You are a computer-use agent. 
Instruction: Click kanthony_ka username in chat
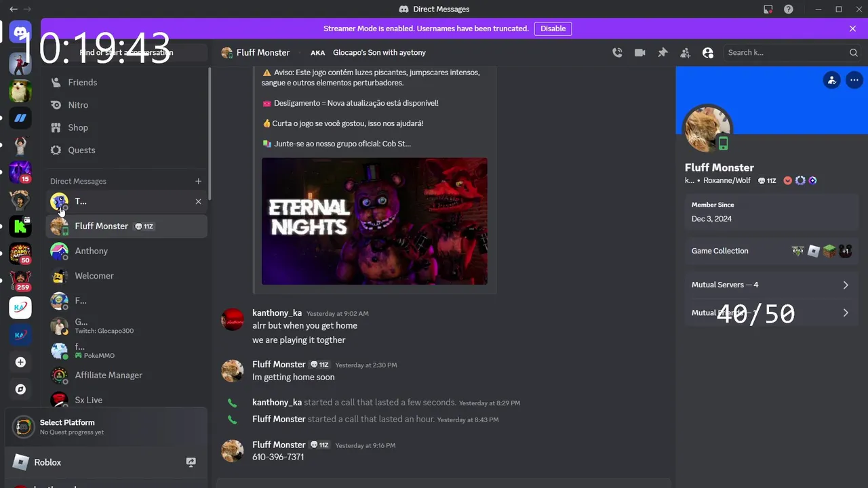(277, 313)
